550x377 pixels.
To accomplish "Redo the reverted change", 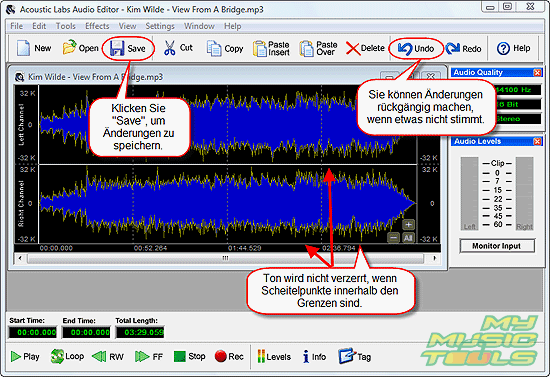I will click(x=463, y=49).
